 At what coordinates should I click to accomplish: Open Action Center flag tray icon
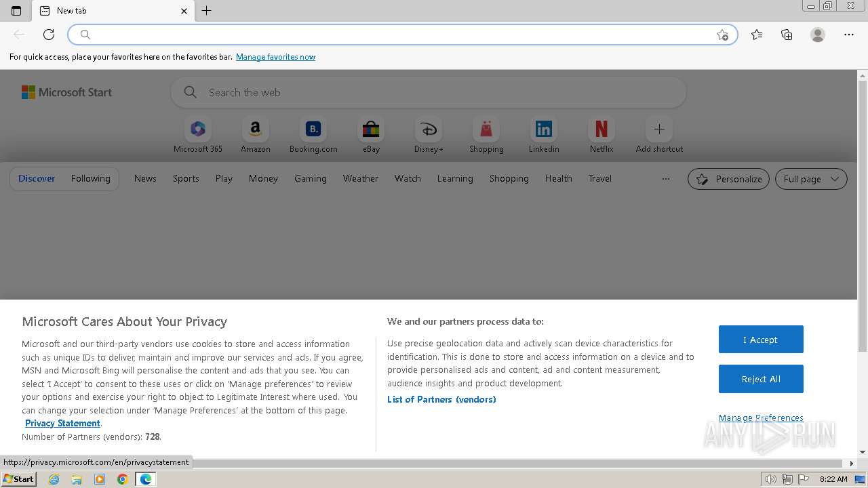(x=804, y=479)
